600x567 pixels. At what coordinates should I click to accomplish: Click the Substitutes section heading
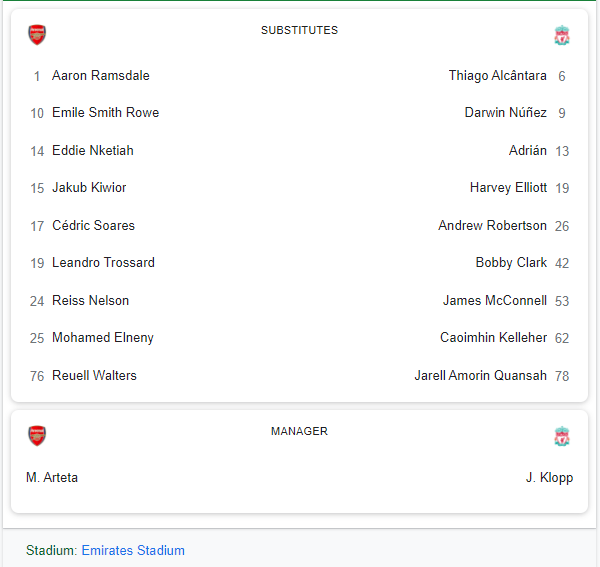point(299,30)
